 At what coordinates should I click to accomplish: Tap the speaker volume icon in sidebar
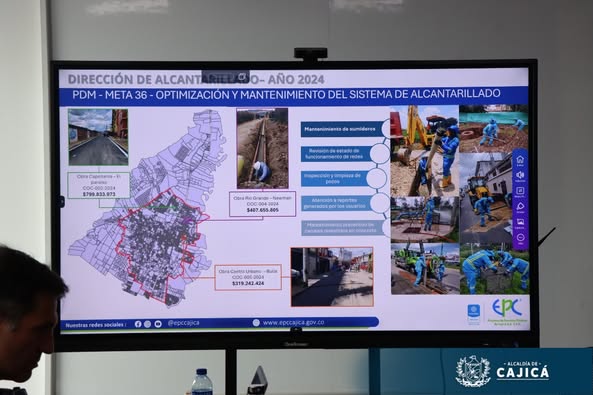[520, 175]
